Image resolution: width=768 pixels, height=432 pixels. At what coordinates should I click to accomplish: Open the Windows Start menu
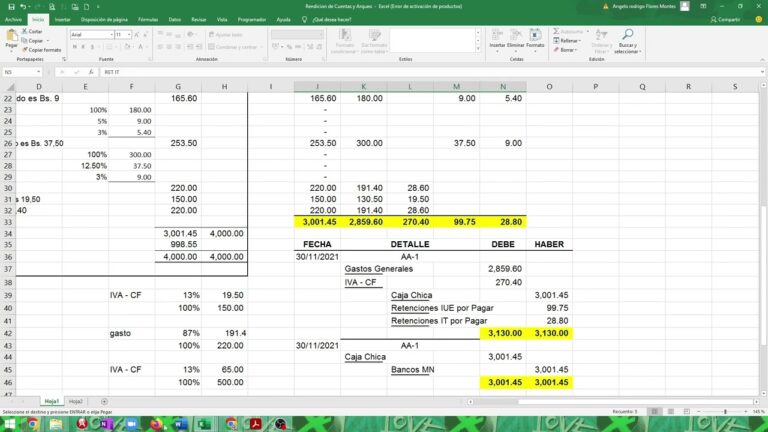pyautogui.click(x=9, y=423)
